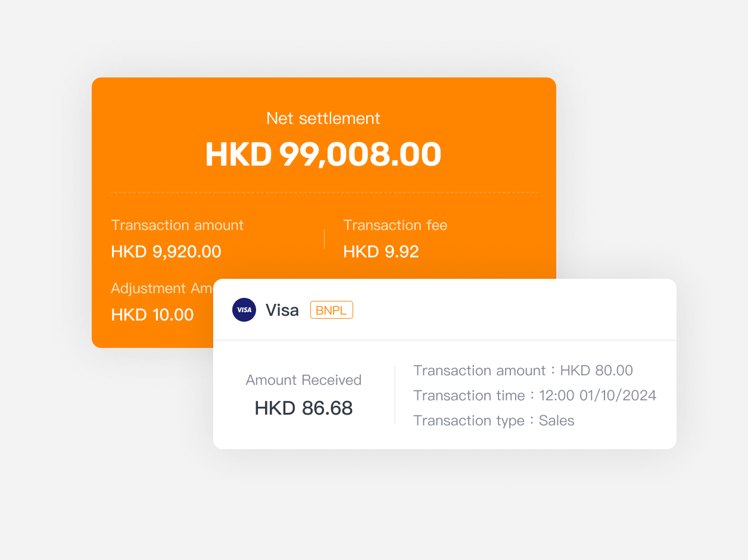Screen dimensions: 748x560
Task: Click the Transaction fee label
Action: [395, 225]
